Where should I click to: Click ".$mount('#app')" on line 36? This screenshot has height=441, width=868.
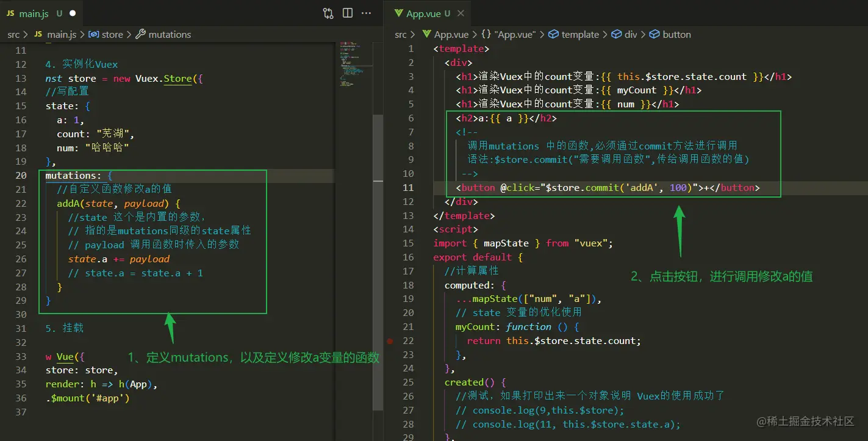coord(88,398)
